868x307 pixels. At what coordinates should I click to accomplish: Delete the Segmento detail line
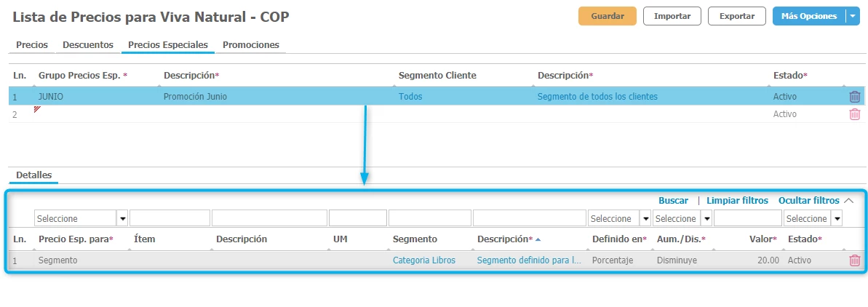click(x=854, y=260)
